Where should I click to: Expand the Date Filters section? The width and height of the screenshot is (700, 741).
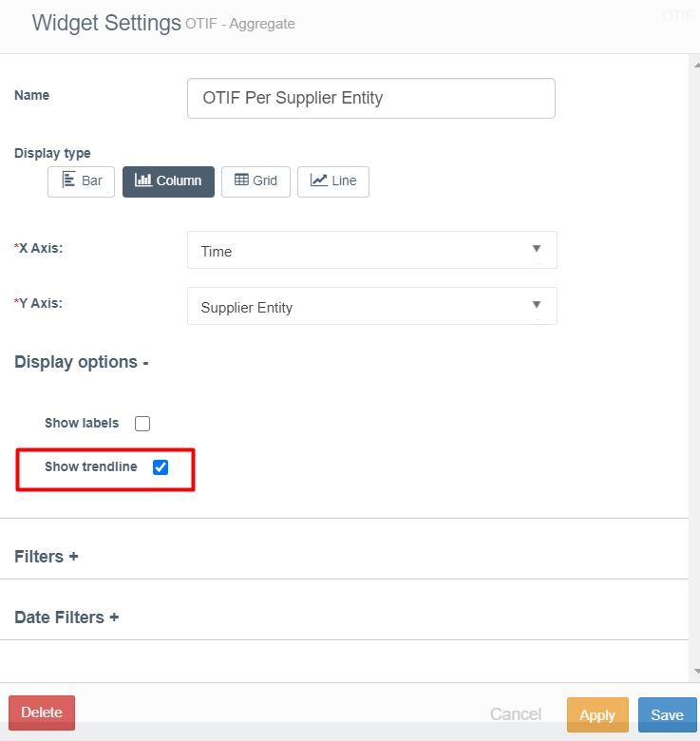click(x=66, y=617)
